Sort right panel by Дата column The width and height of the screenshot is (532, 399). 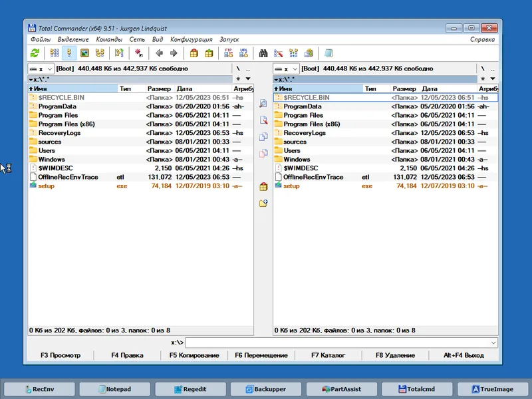point(448,88)
